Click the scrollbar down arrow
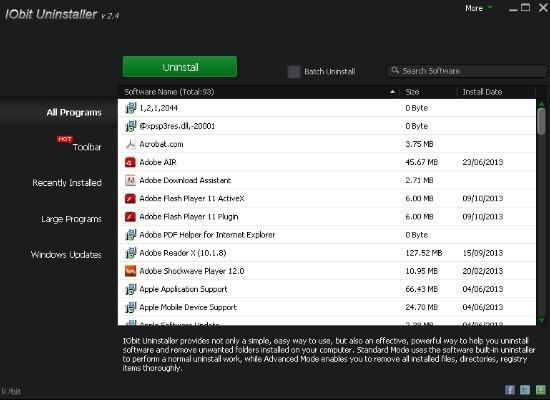 click(x=542, y=320)
